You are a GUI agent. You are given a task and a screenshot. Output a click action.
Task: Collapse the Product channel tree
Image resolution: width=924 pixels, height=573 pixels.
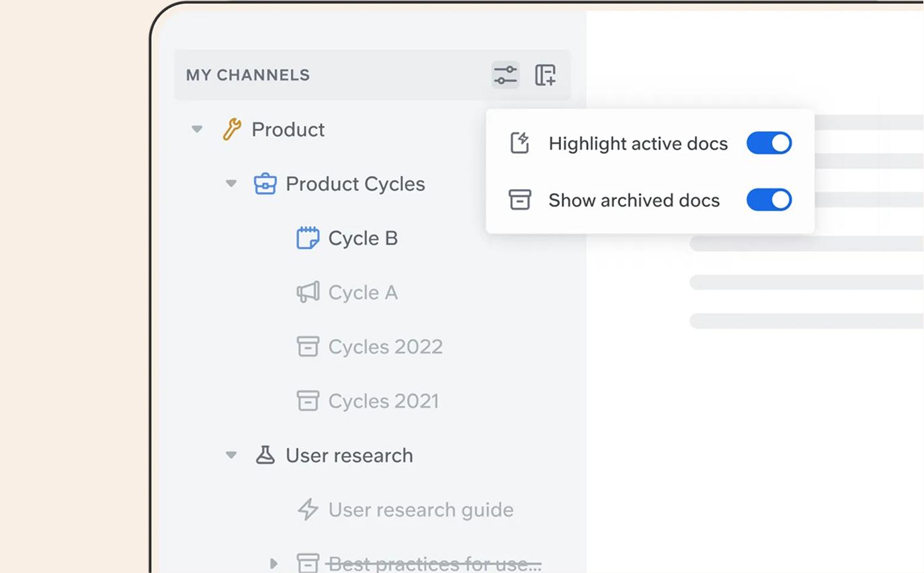pos(196,129)
